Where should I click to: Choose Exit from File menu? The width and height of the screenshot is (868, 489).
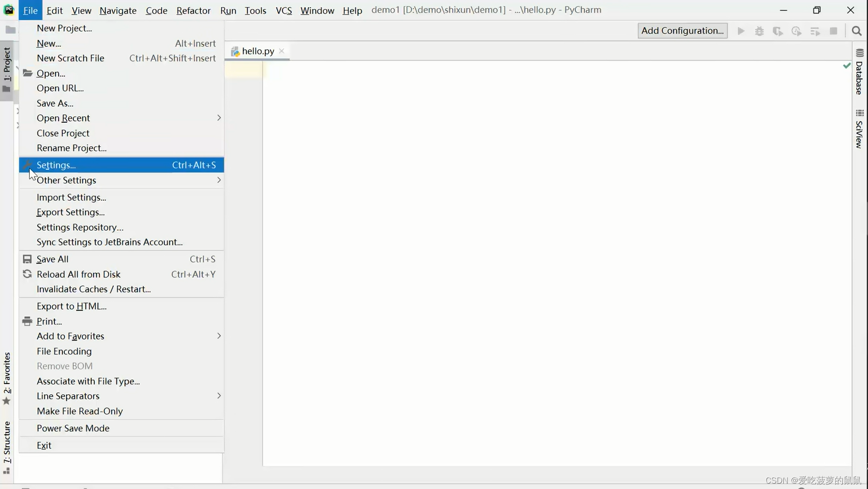pos(121,446)
